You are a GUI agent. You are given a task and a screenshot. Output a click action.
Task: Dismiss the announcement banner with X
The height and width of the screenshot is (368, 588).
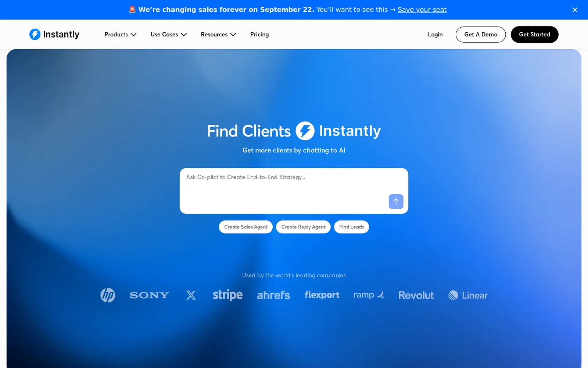tap(575, 10)
